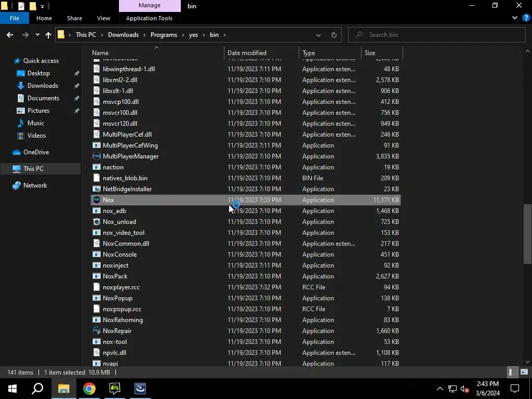Viewport: 532px width, 399px height.
Task: Click inside the Search bin field
Action: (x=436, y=35)
